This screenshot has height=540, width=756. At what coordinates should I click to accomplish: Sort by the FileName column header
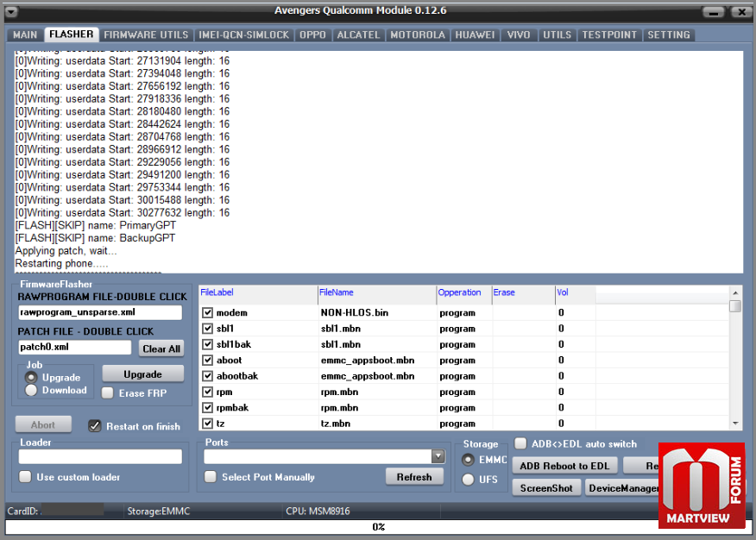pyautogui.click(x=377, y=293)
